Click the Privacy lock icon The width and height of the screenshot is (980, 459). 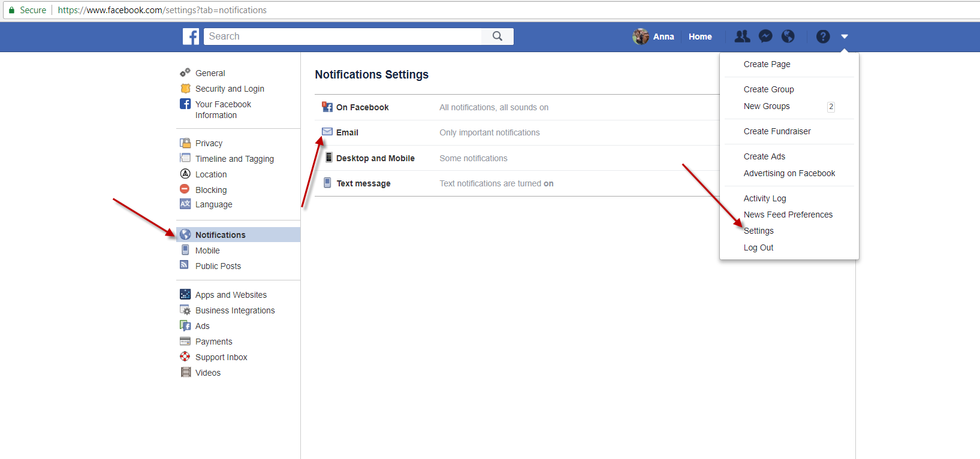tap(185, 143)
